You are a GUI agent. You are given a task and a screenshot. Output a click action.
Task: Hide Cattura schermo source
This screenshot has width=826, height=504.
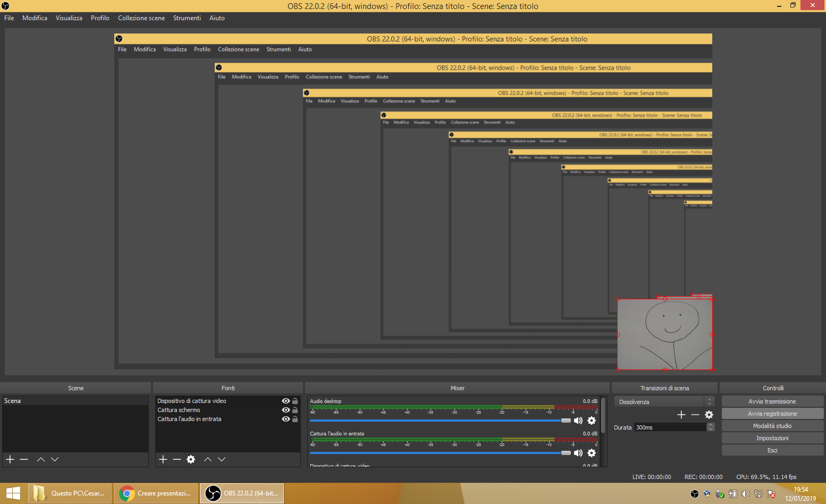click(x=286, y=410)
